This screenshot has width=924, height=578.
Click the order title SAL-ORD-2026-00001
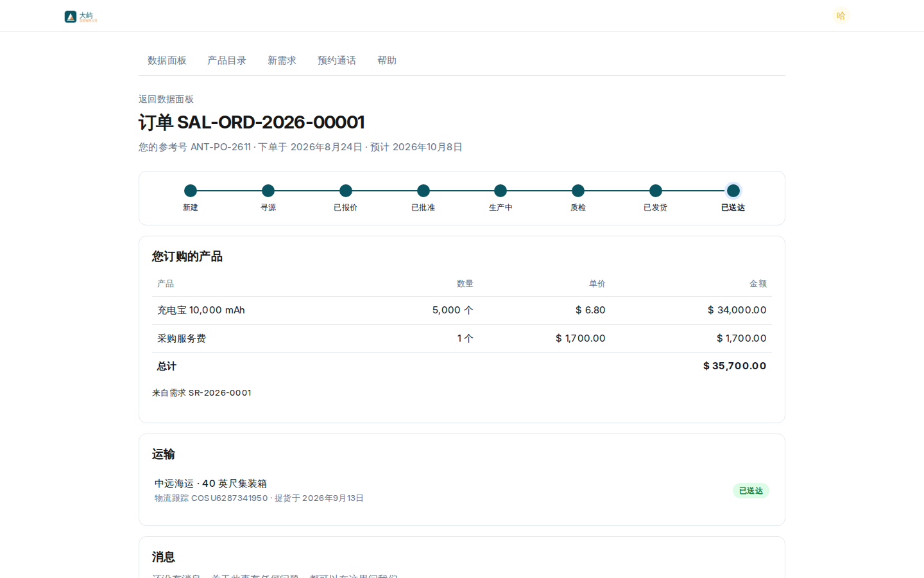pyautogui.click(x=252, y=122)
